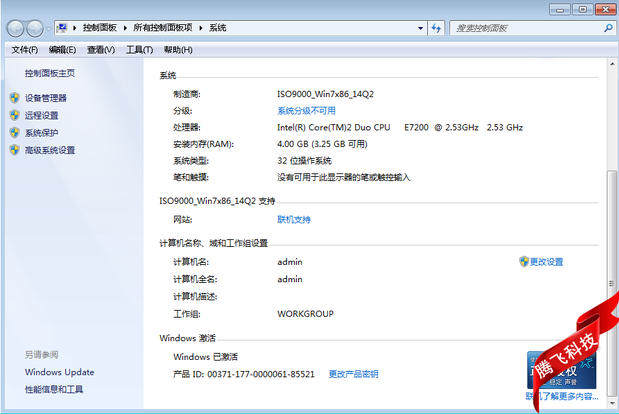Click the Forward navigation arrow button

[x=35, y=28]
